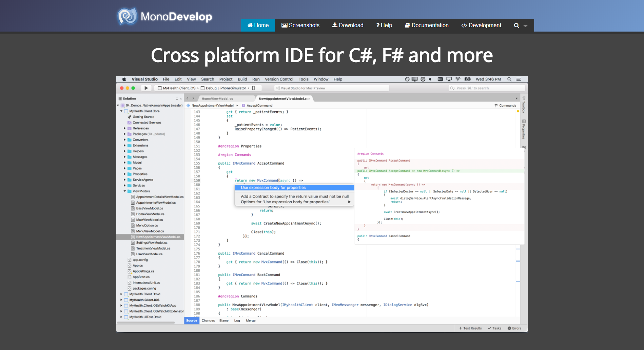This screenshot has width=644, height=350.
Task: Open the Documentation nav item
Action: click(x=427, y=25)
